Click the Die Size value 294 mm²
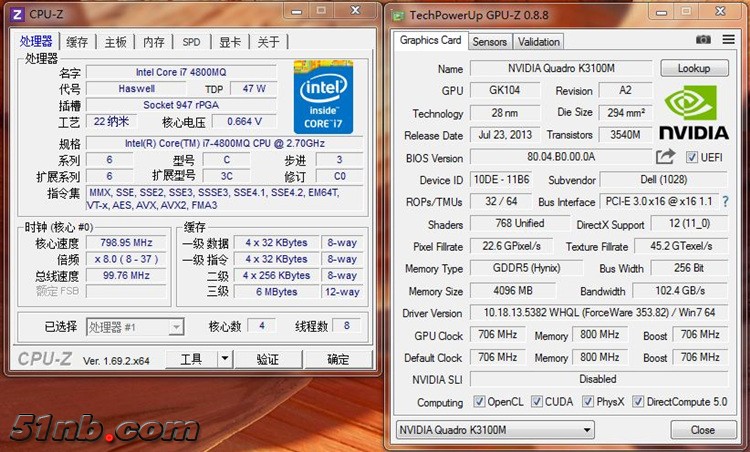 [626, 113]
